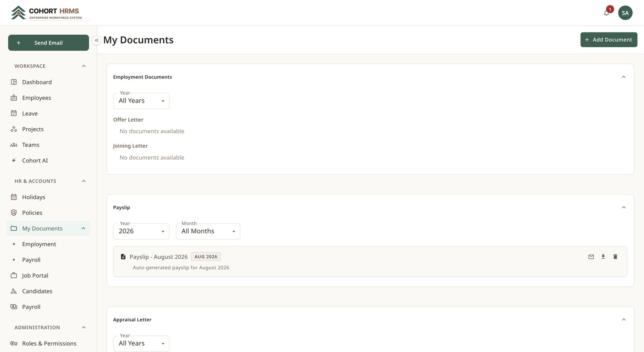Collapse the My Documents submenu chevron

[x=83, y=228]
